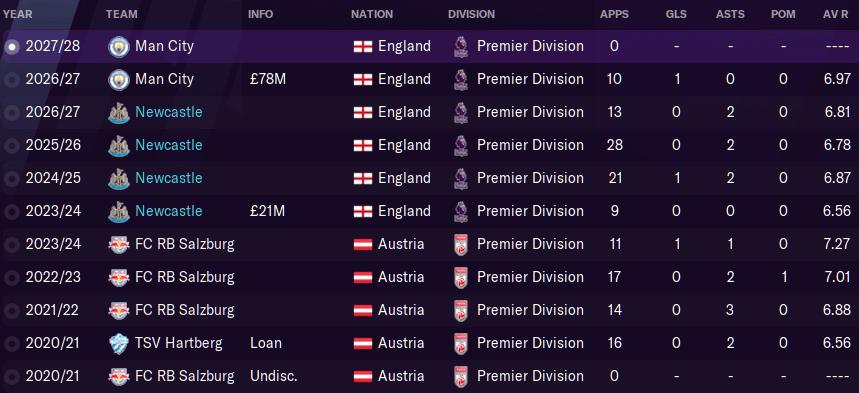Viewport: 859px width, 393px height.
Task: Click 2022/23 FC RB Salzburg team name
Action: [185, 277]
